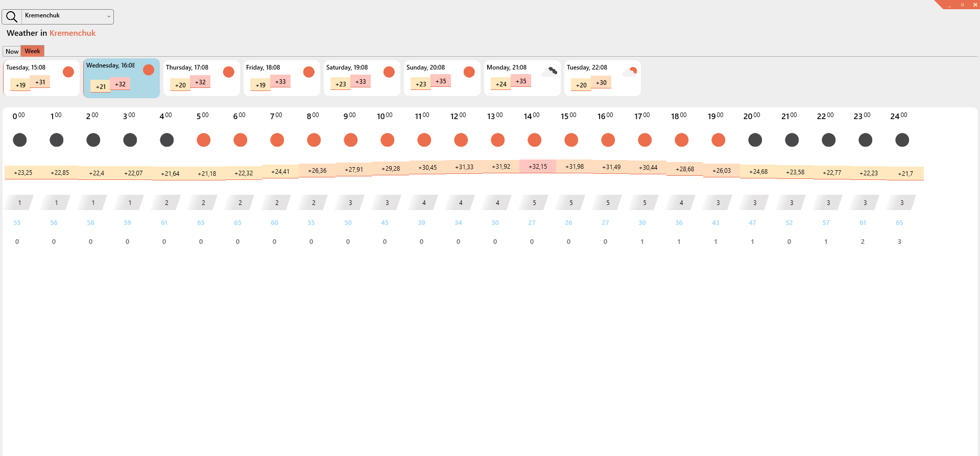Click the cloudy icon on Monday card
The height and width of the screenshot is (456, 980).
[x=549, y=72]
